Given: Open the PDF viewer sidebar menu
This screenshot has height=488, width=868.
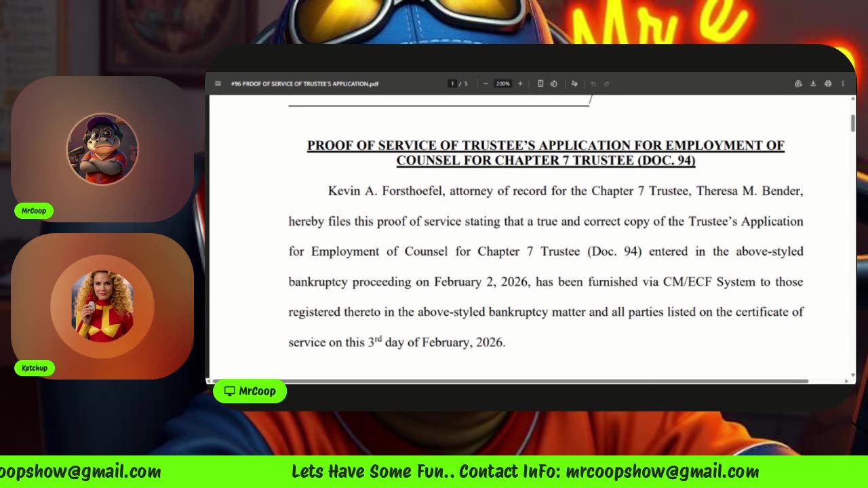Looking at the screenshot, I should [x=218, y=84].
